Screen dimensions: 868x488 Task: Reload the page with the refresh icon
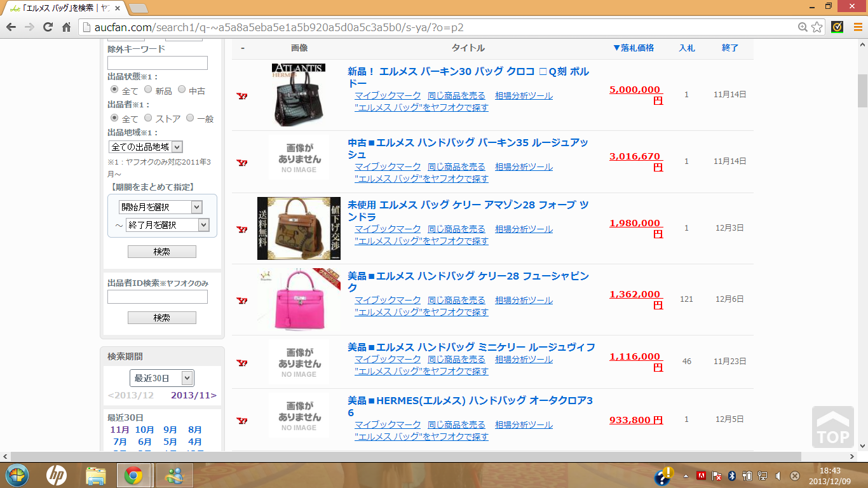pos(48,27)
